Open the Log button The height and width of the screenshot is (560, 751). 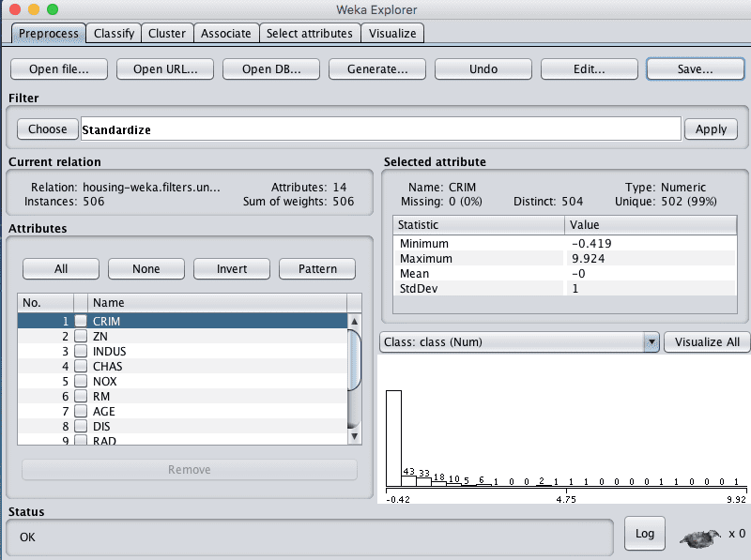coord(645,534)
